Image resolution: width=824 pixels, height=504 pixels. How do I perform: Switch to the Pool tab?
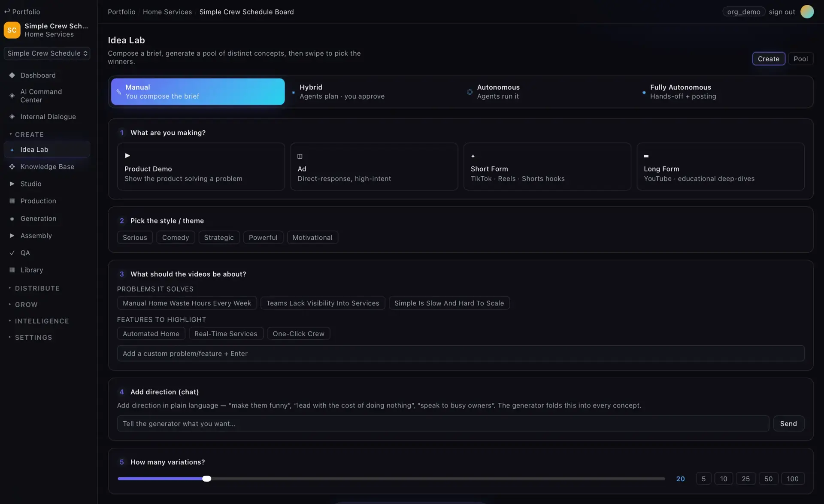(x=801, y=59)
